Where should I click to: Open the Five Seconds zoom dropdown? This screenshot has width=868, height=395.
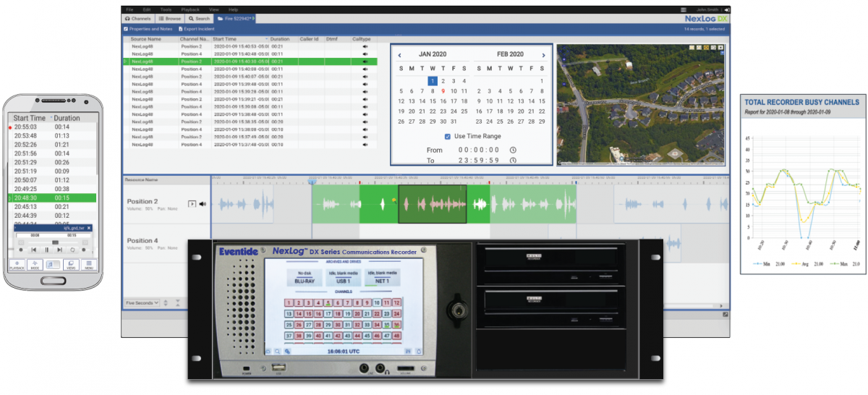(x=142, y=302)
